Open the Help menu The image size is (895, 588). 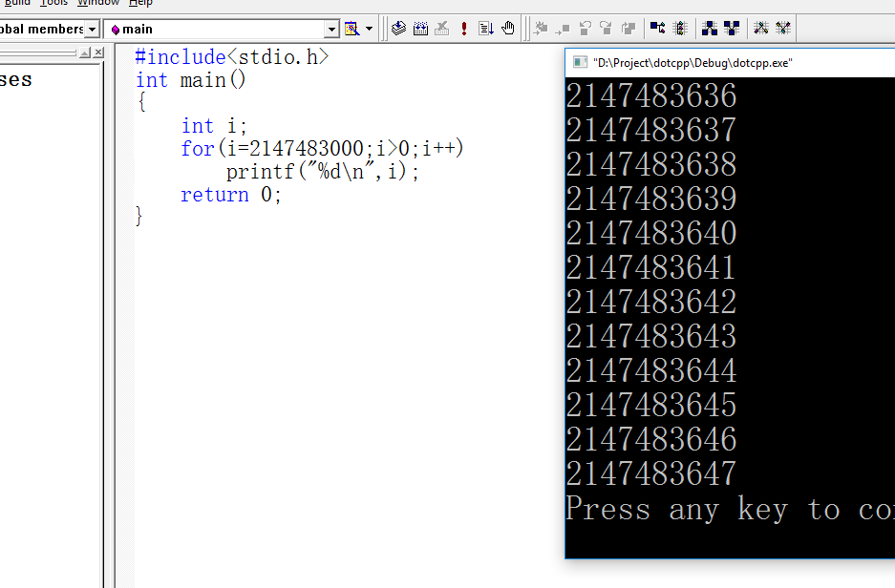(140, 3)
